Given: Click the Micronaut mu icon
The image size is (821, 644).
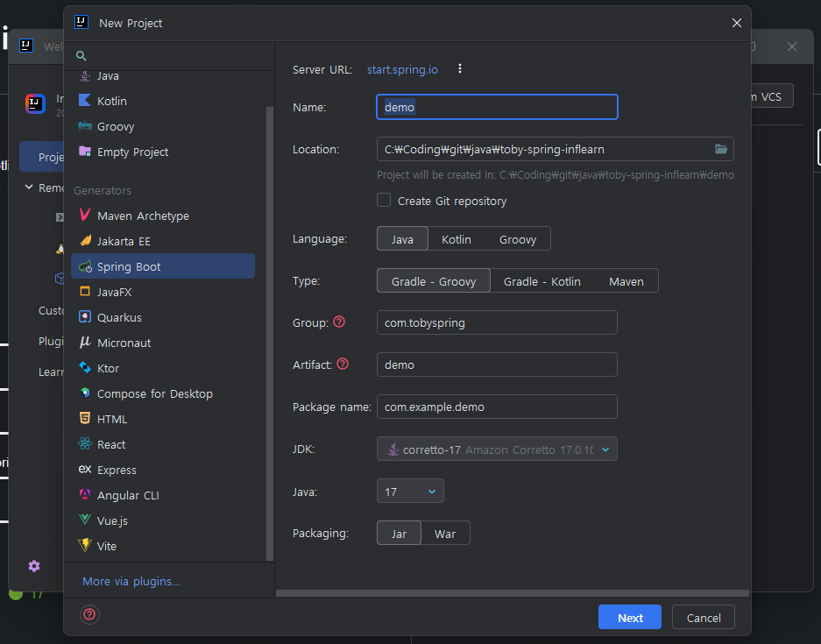Looking at the screenshot, I should [85, 343].
